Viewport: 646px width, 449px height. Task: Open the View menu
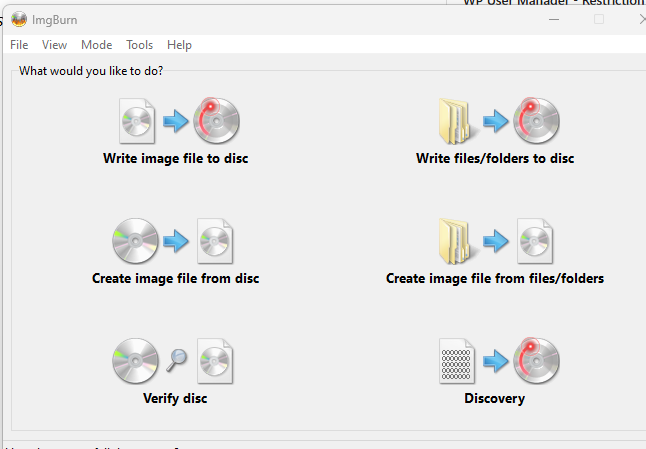[x=54, y=44]
